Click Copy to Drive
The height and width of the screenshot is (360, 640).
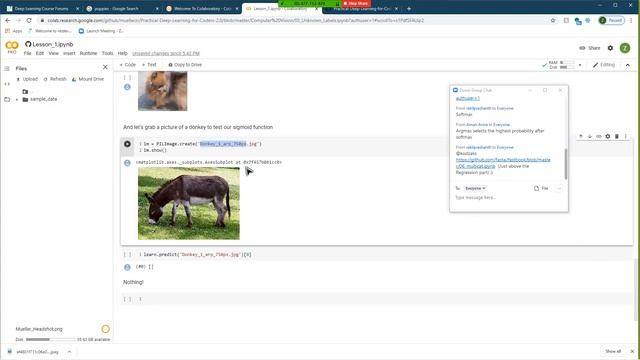pyautogui.click(x=185, y=65)
